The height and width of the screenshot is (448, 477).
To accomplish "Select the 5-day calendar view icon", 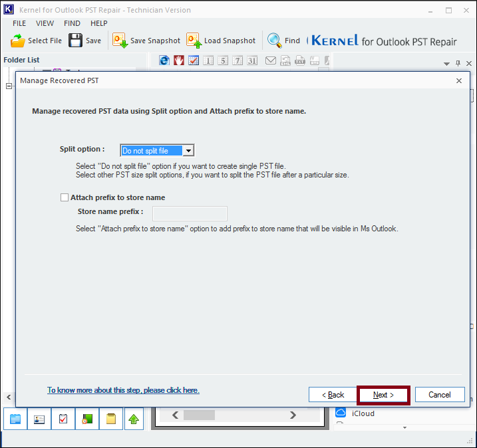I will coord(223,60).
